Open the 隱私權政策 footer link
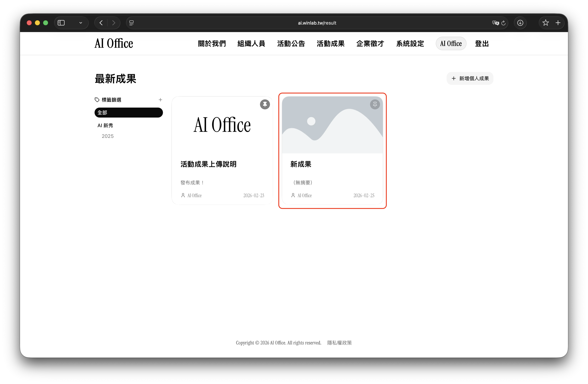 point(339,343)
